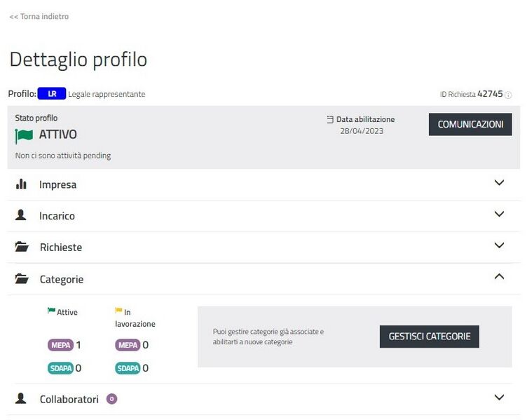The image size is (527, 420).
Task: Click the Incarico person icon
Action: (x=21, y=216)
